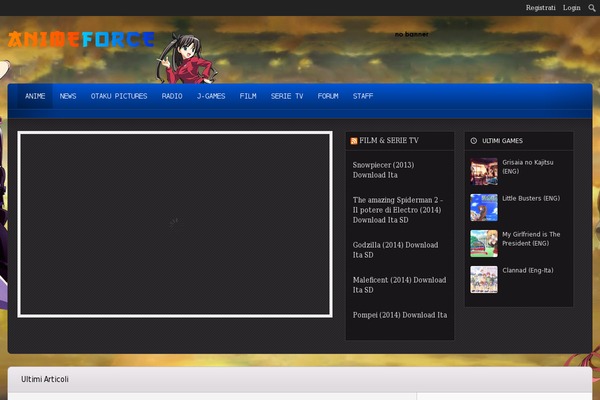The height and width of the screenshot is (400, 600).
Task: Select Radio from the navigation bar
Action: (172, 96)
